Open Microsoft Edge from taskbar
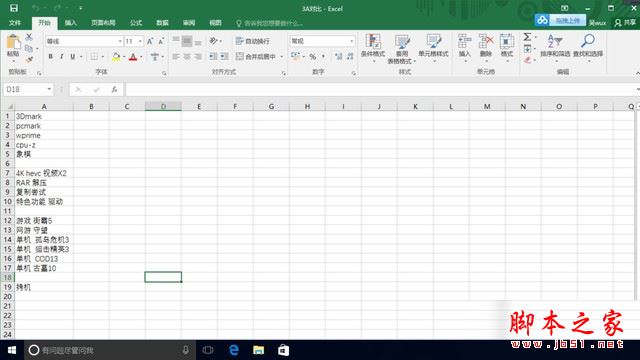Image resolution: width=640 pixels, height=360 pixels. coord(233,350)
